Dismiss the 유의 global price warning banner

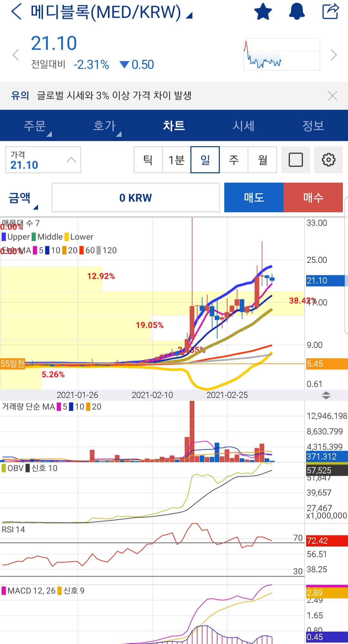pos(332,96)
